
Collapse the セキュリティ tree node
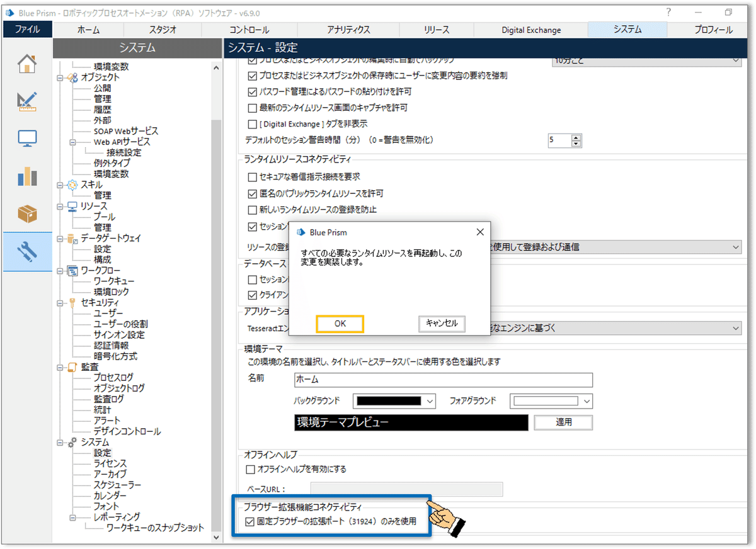click(60, 303)
